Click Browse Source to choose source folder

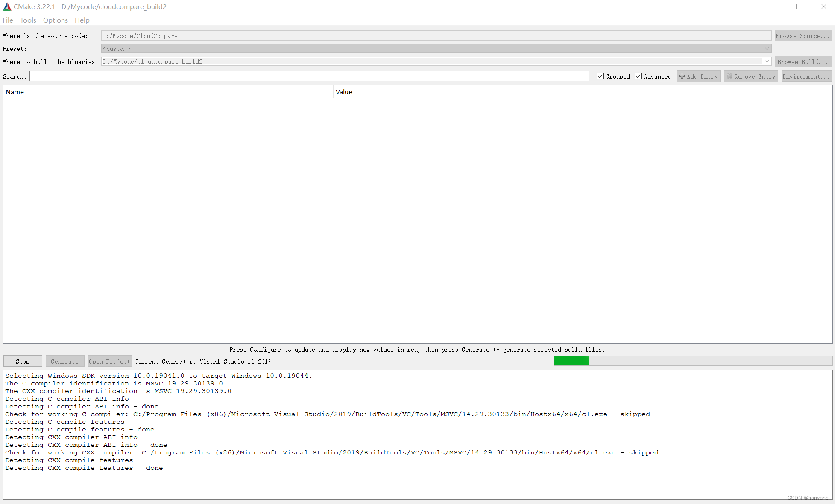point(803,35)
